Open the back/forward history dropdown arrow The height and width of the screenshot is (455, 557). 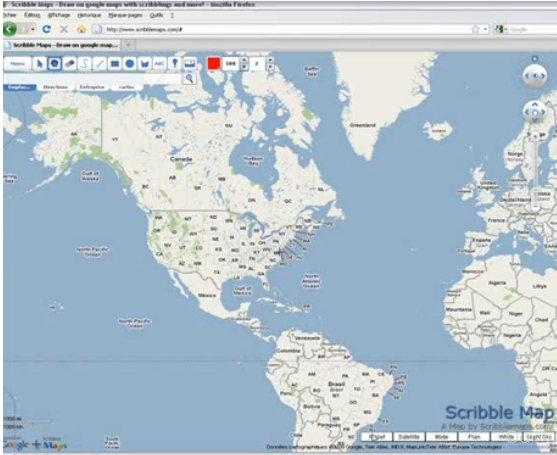point(33,29)
